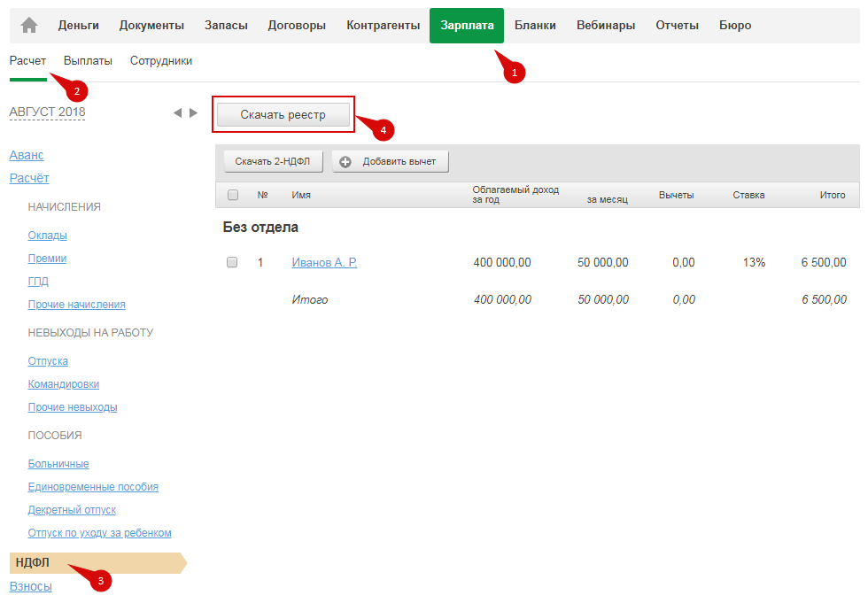Screen dimensions: 868x603
Task: Open the Больничные link
Action: click(58, 464)
